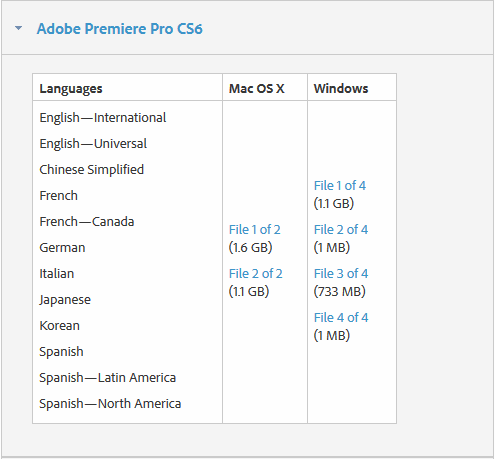The height and width of the screenshot is (459, 495).
Task: Select the Japanese language entry
Action: coord(65,300)
